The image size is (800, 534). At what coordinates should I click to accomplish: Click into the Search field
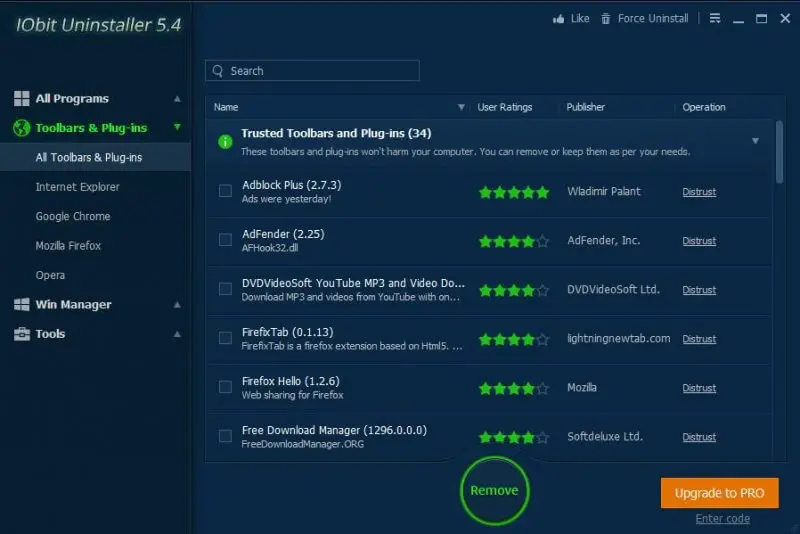[x=312, y=71]
